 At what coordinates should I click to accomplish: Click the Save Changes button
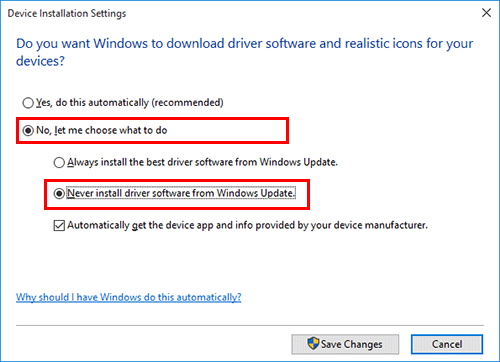coord(345,344)
